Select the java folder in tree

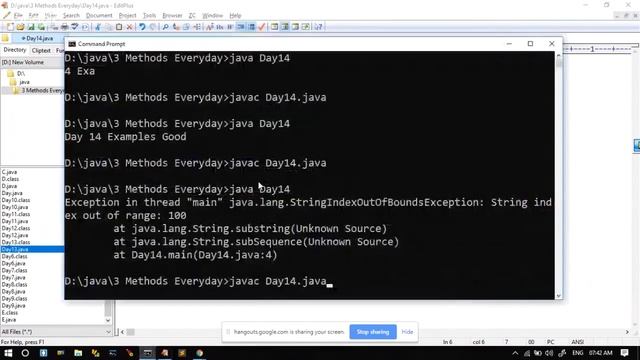(24, 82)
